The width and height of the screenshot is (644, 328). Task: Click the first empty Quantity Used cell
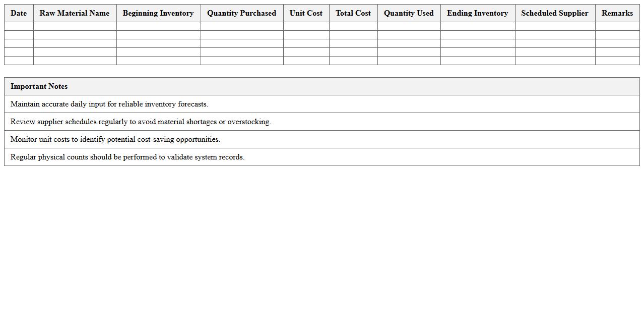[409, 25]
